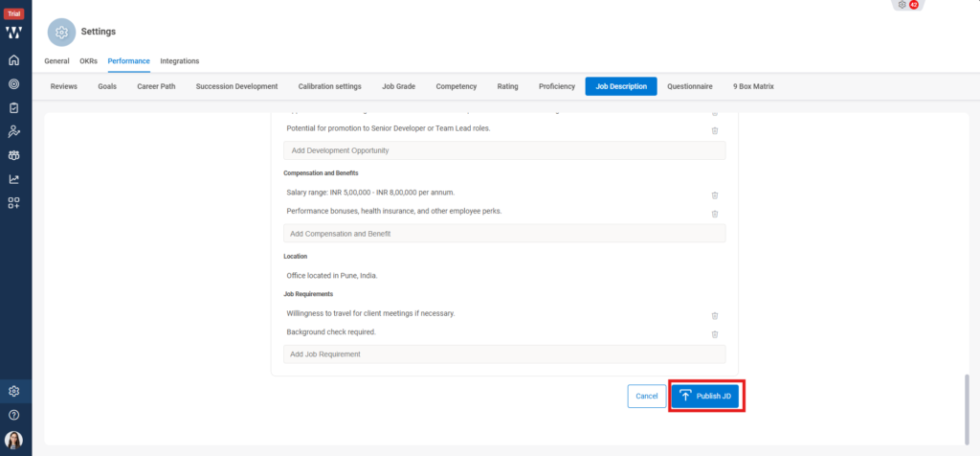The image size is (980, 456).
Task: Click the Background check required text
Action: pos(331,332)
